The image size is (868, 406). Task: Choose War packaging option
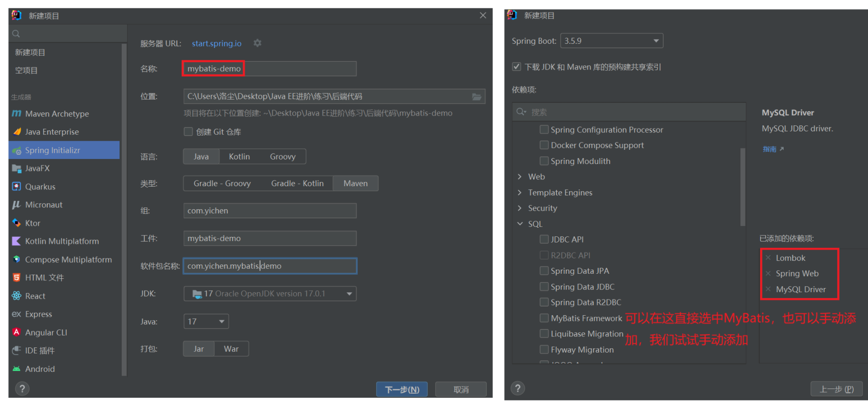tap(231, 349)
